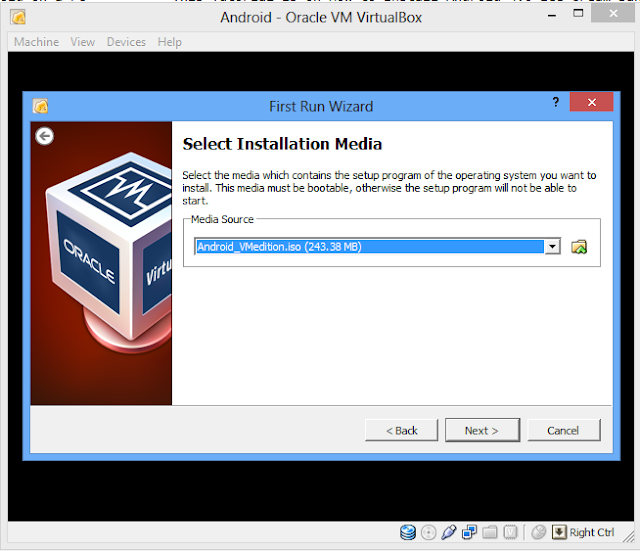Minimize the VirtualBox window
Screen dimensions: 640x551
point(552,15)
